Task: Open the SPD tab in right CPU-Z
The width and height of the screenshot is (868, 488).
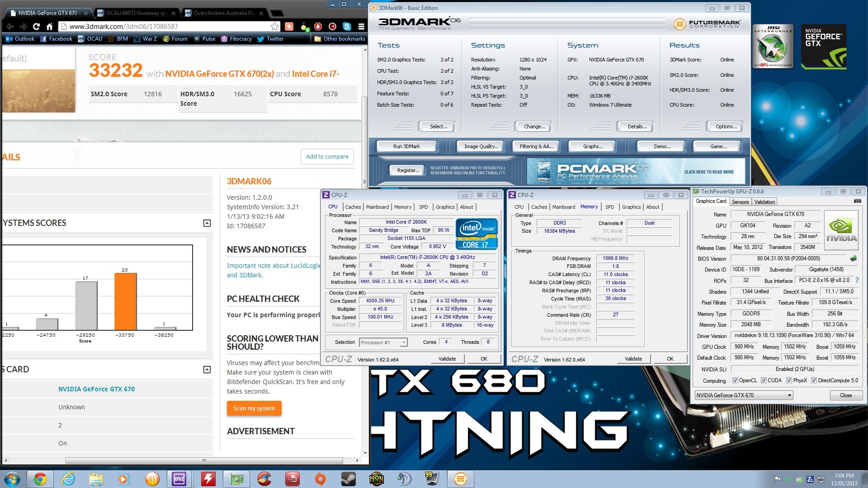Action: tap(609, 207)
